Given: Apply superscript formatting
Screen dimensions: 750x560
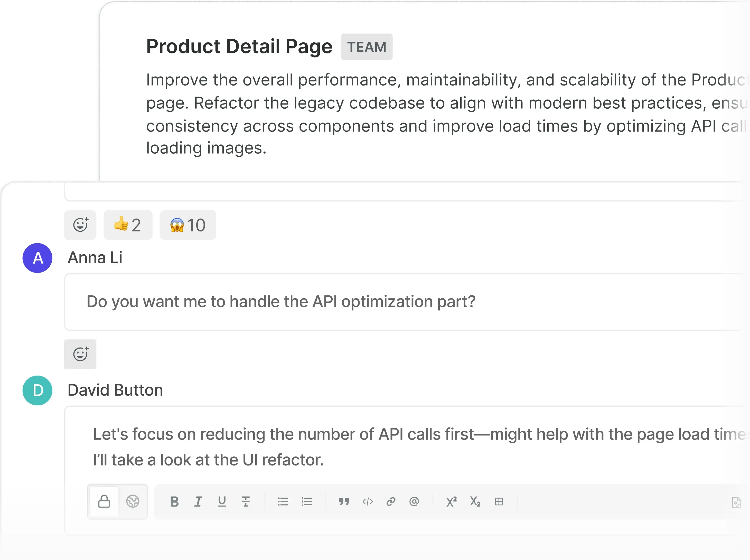Looking at the screenshot, I should tap(452, 501).
